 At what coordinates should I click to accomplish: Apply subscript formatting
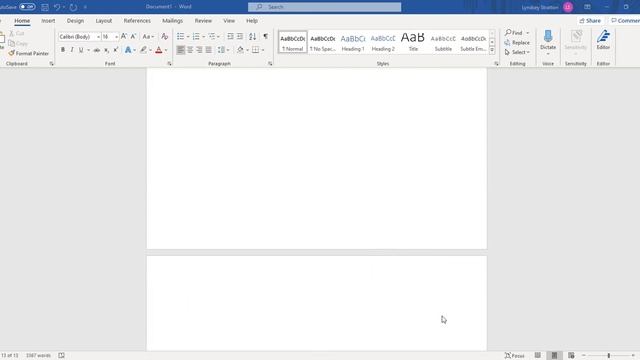[106, 50]
